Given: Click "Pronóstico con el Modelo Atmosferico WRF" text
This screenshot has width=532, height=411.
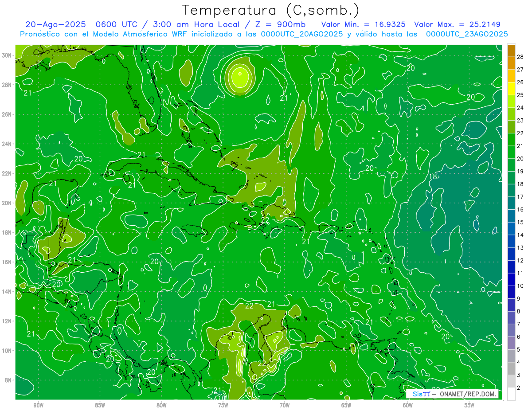Looking at the screenshot, I should click(x=104, y=34).
